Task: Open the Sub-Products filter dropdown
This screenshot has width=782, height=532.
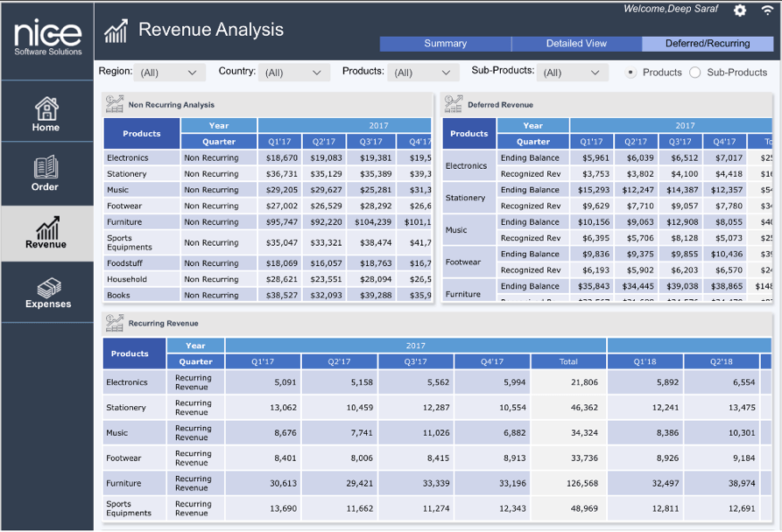Action: pos(573,73)
